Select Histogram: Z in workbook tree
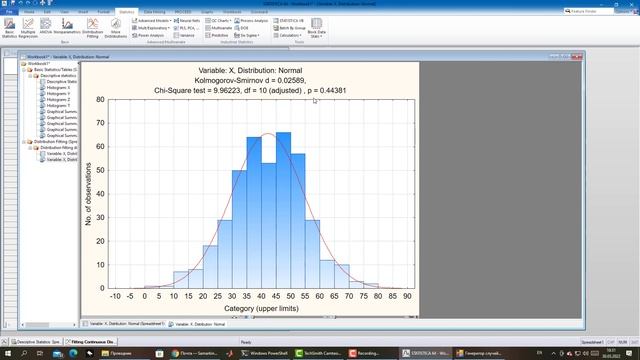 point(58,100)
